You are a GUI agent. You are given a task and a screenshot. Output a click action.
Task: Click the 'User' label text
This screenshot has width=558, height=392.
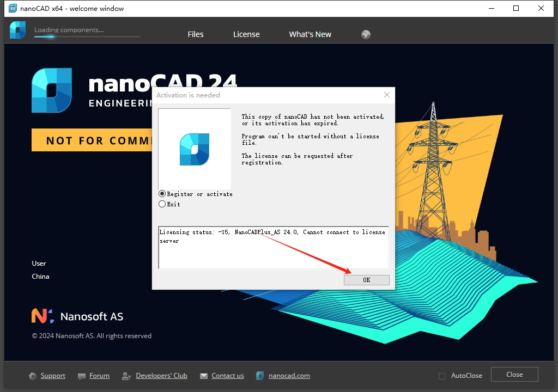[x=39, y=264]
